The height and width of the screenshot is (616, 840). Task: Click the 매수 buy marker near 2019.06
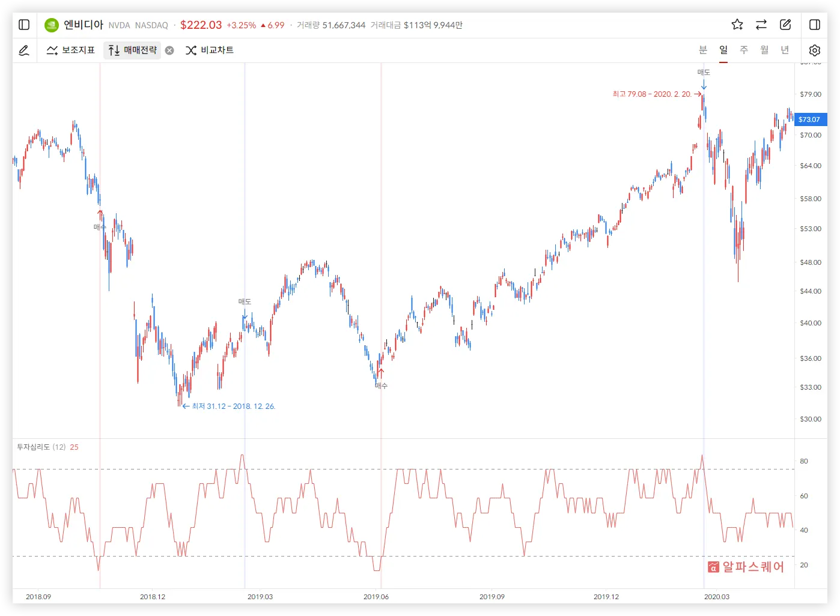381,385
